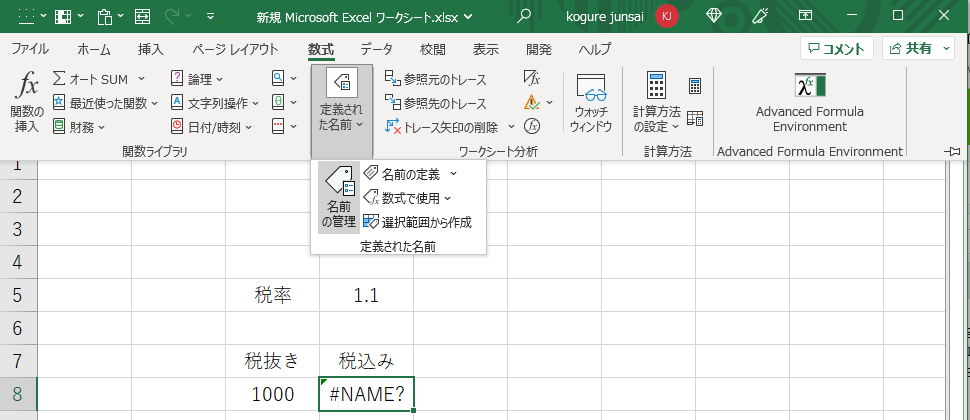Click 参照先のトレース (Trace Dependents)
The width and height of the screenshot is (970, 420).
(436, 103)
